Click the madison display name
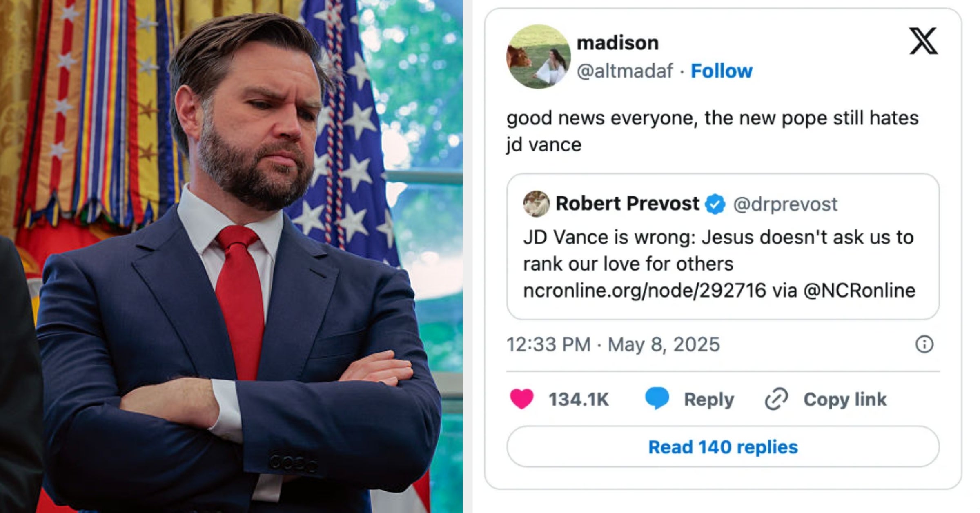Image resolution: width=980 pixels, height=513 pixels. coord(617,43)
